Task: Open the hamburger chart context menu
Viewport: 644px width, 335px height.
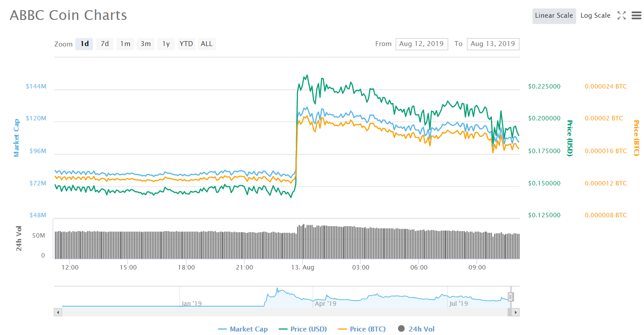Action: pos(636,15)
